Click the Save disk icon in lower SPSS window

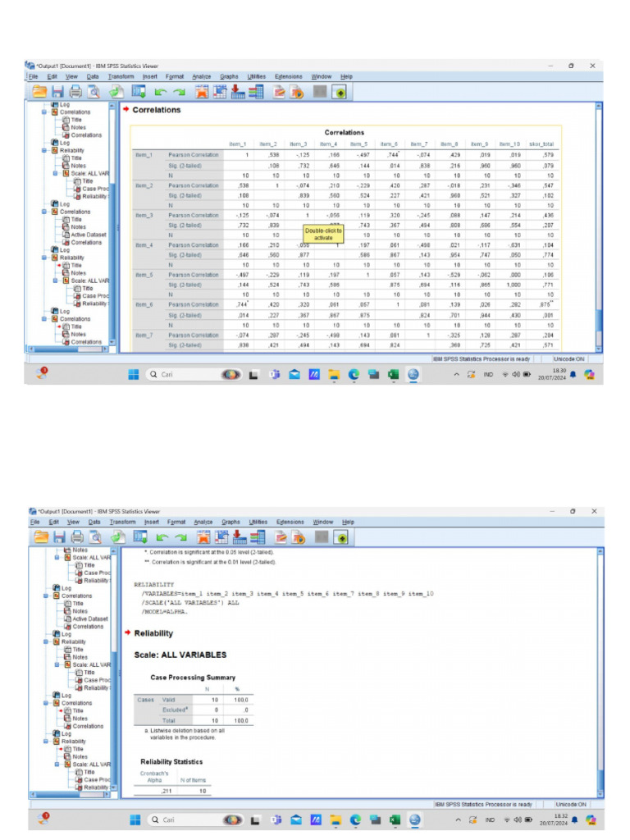(x=57, y=536)
